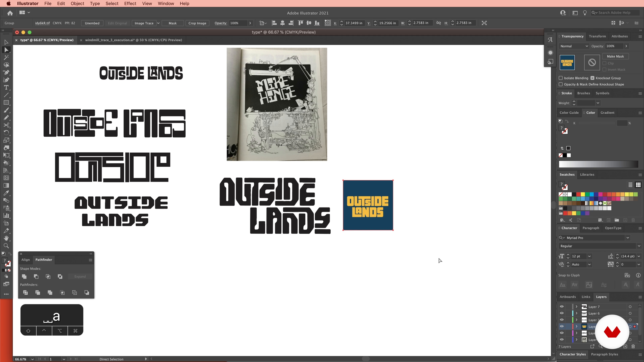Screen dimensions: 644x362
Task: Click Exclude shape mode in Pathfinder
Action: [x=60, y=276]
